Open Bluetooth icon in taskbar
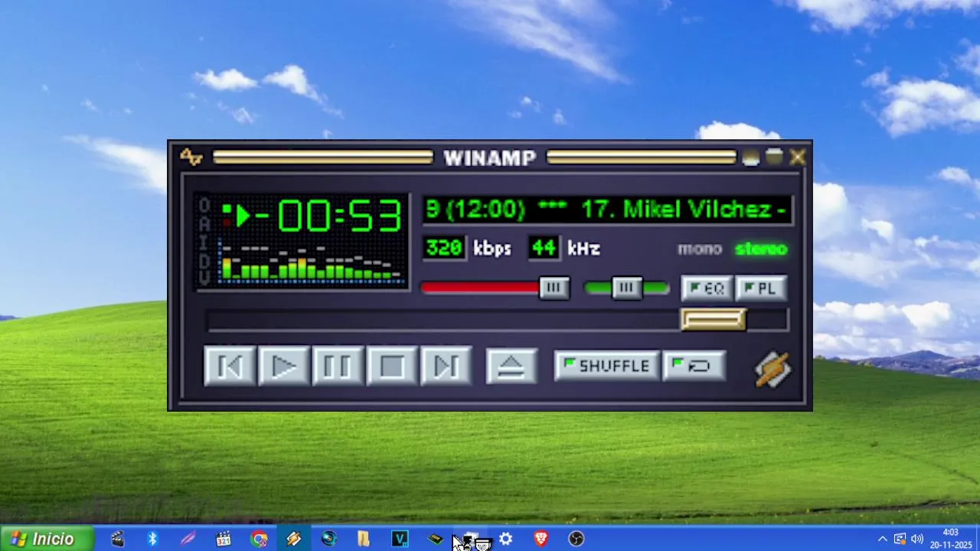980x551 pixels. tap(152, 539)
